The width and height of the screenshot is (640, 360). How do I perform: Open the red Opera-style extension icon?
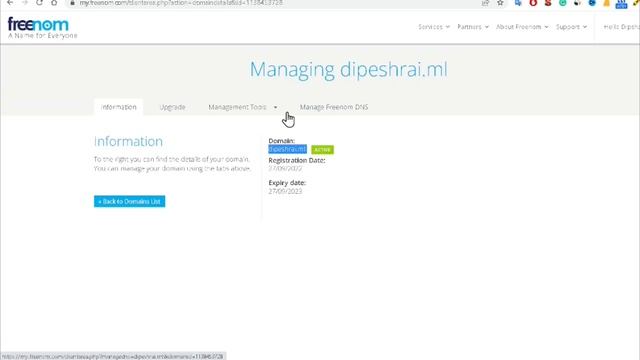coord(533,3)
